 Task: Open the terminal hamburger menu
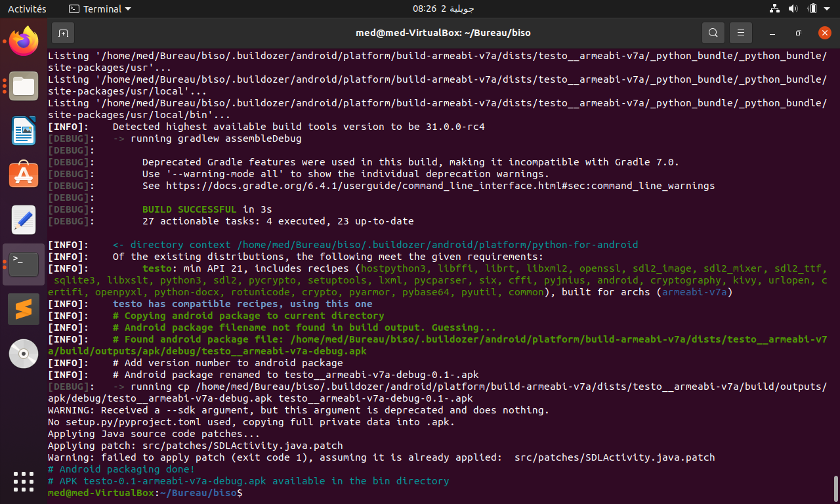[x=740, y=32]
